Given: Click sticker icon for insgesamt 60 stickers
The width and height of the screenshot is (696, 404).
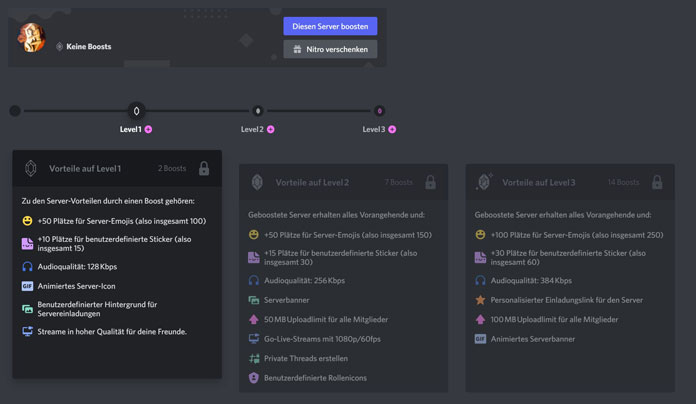Looking at the screenshot, I should [480, 257].
